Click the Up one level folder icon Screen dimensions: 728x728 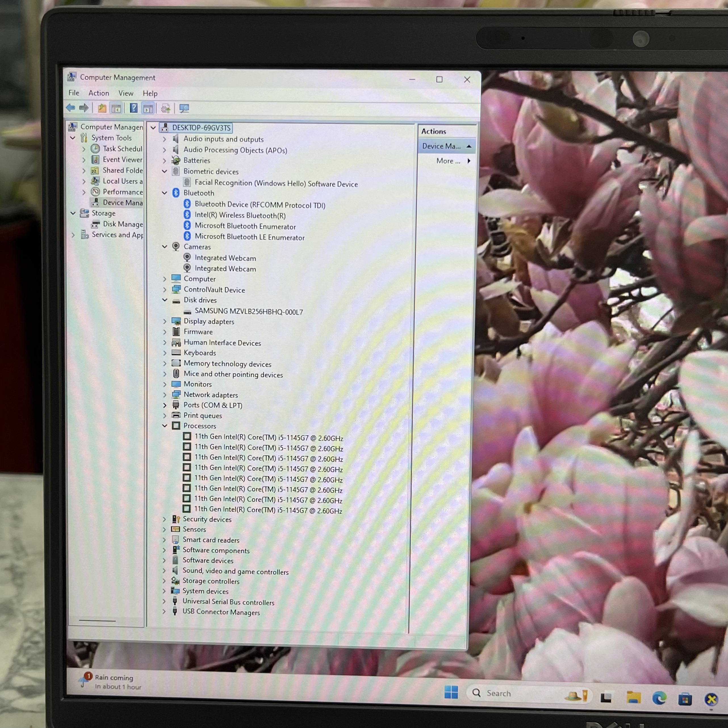(102, 108)
